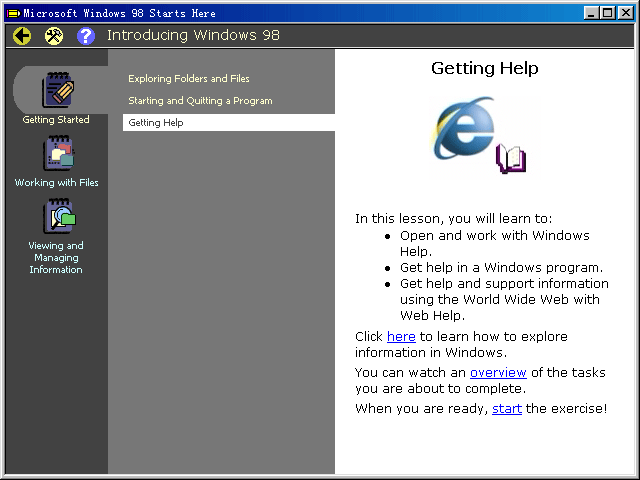Click 'start' to begin the exercise

(507, 408)
